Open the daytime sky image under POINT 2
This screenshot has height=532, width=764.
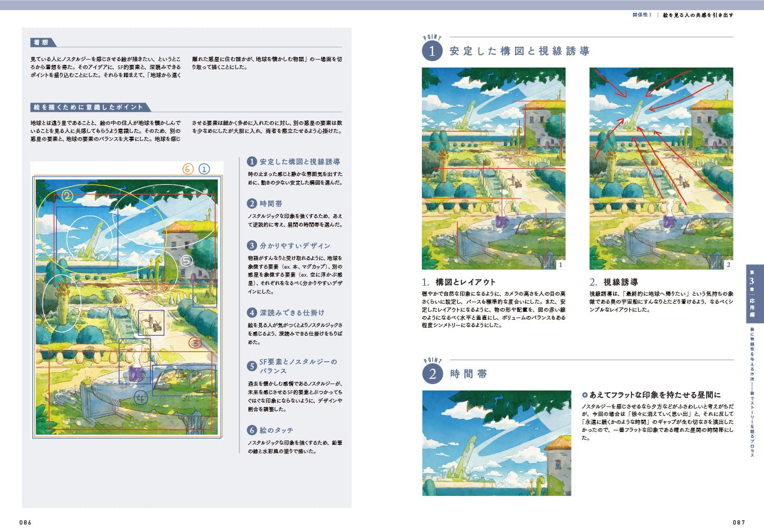496,443
